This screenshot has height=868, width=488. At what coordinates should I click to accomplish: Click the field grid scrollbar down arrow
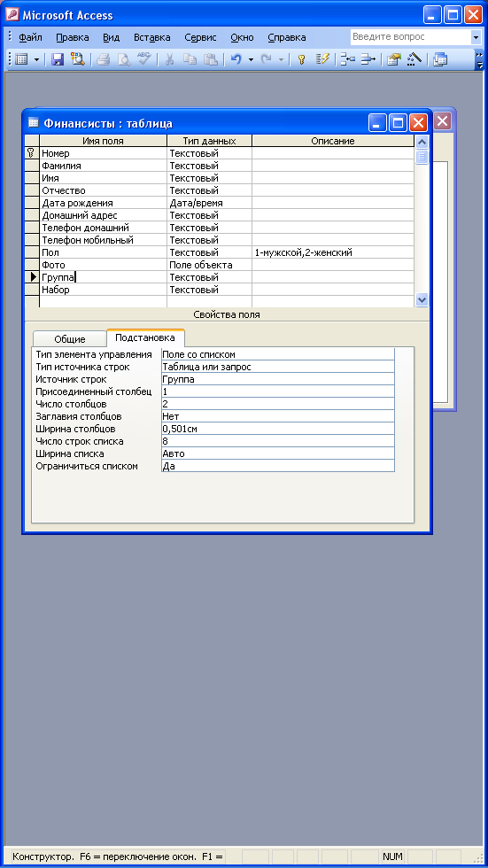(422, 299)
